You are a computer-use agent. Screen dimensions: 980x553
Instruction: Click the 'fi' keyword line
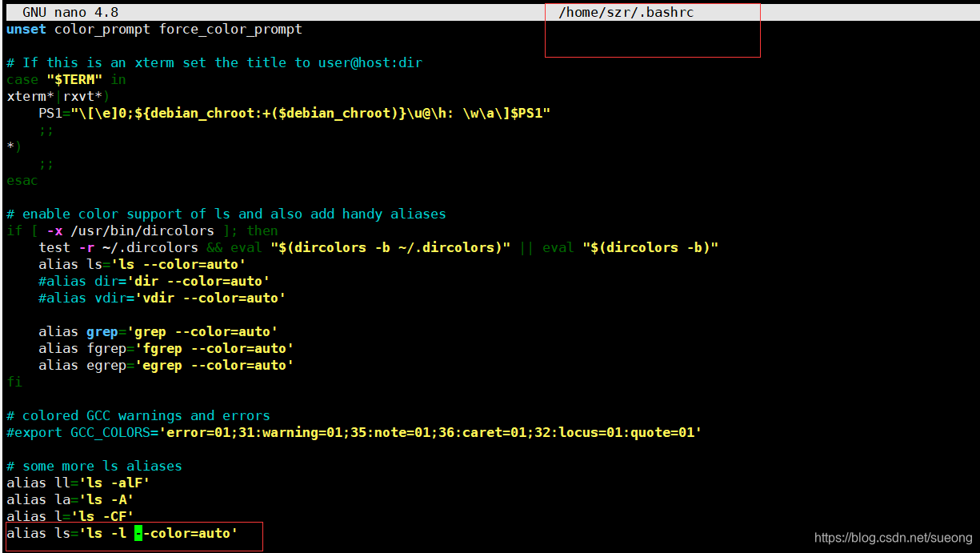click(x=14, y=382)
